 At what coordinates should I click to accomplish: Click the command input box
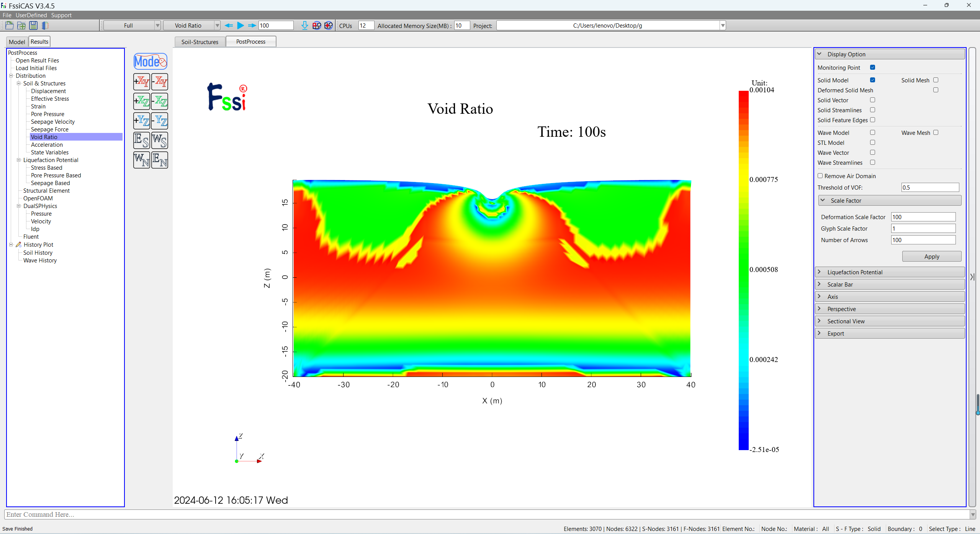point(487,514)
